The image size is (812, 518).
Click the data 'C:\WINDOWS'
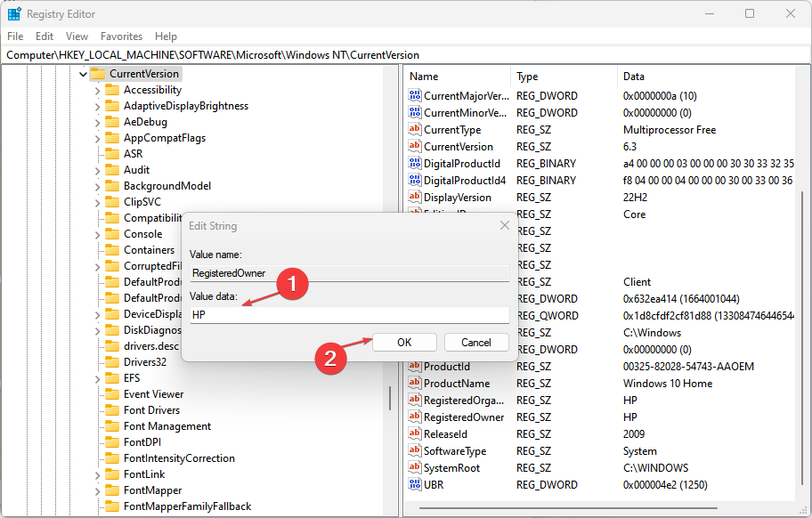click(x=655, y=468)
